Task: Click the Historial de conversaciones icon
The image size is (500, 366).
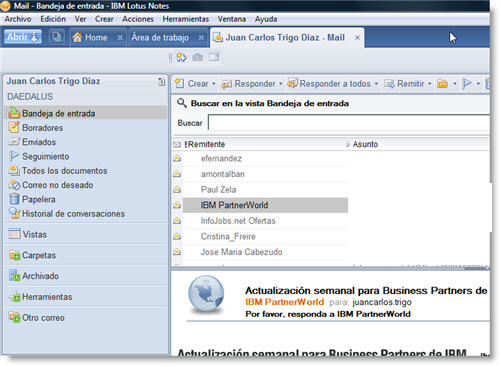Action: coord(14,213)
